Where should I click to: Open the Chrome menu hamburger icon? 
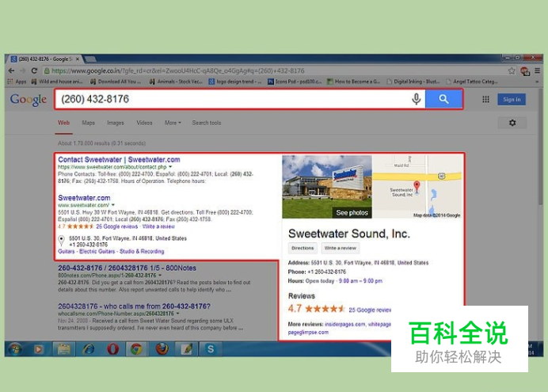tap(537, 71)
